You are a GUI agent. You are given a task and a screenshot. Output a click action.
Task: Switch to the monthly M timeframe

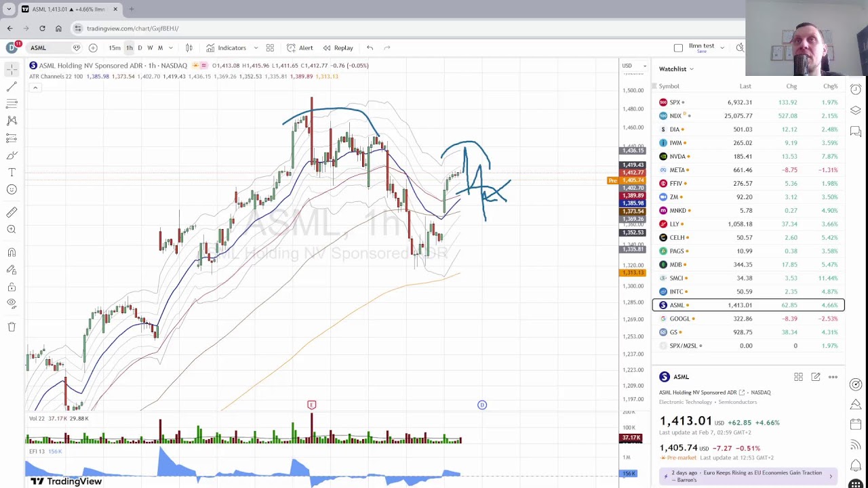[x=160, y=47]
